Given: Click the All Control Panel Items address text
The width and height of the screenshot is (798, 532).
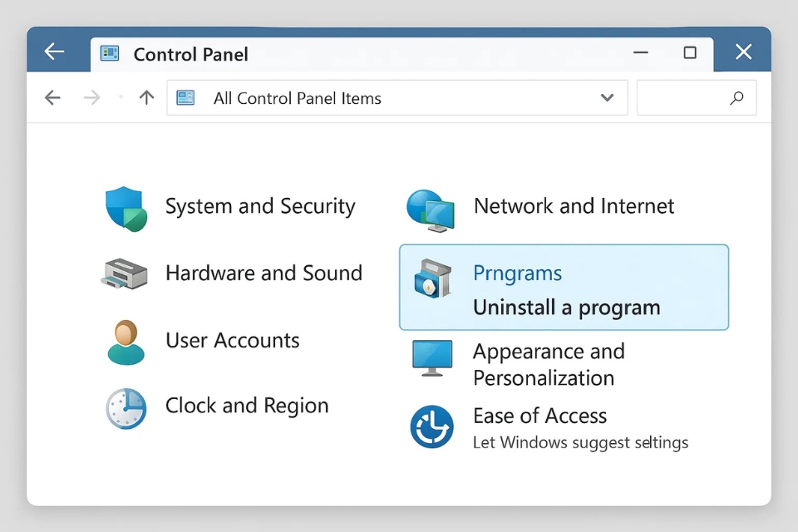Looking at the screenshot, I should click(x=297, y=98).
